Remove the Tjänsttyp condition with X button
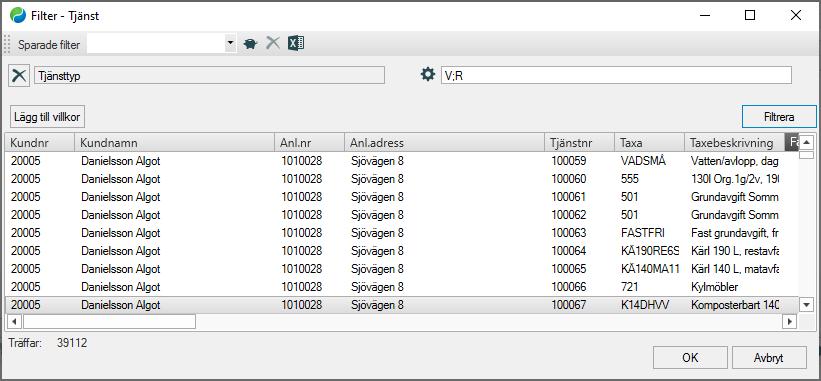 point(19,75)
